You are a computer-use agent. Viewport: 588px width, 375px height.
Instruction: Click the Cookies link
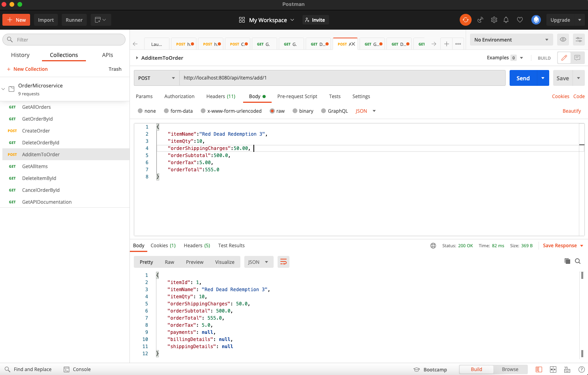tap(561, 97)
